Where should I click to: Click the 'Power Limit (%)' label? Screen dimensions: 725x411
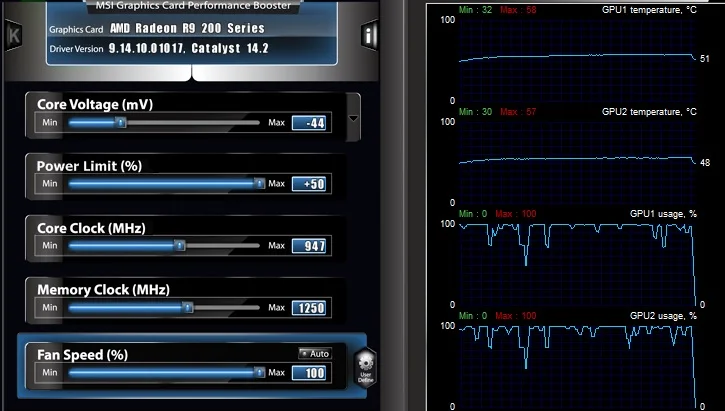click(x=89, y=166)
